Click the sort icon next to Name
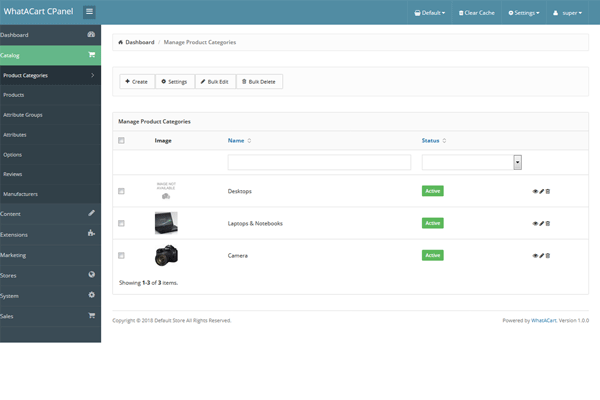The image size is (600, 400). (249, 141)
